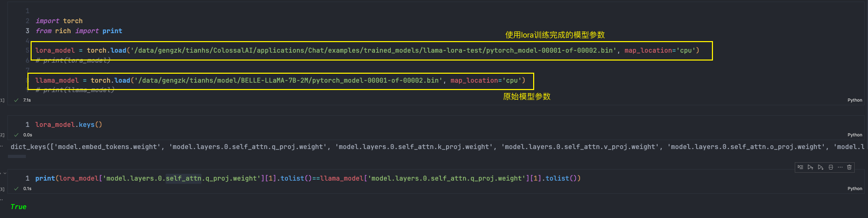Click the 'import torch' line

pos(59,21)
